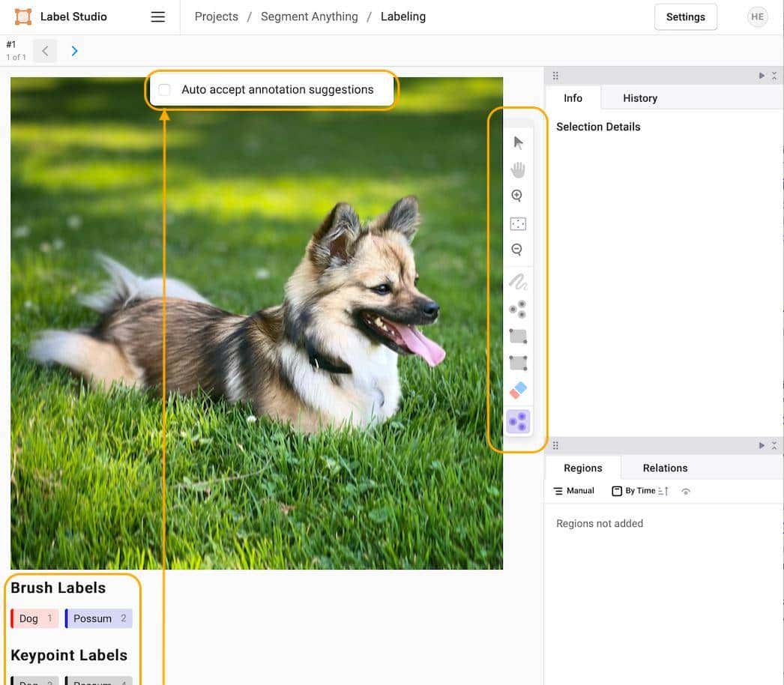Viewport: 784px width, 685px height.
Task: Click the fit-to-screen zoom icon
Action: 518,223
